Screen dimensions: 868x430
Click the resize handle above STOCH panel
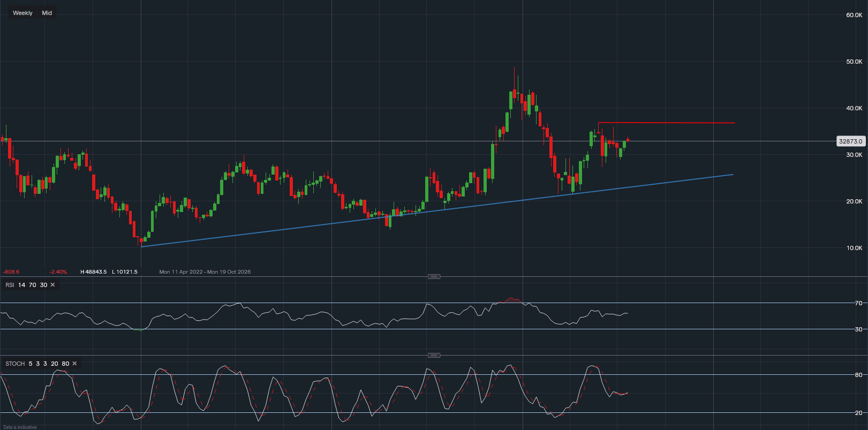434,356
